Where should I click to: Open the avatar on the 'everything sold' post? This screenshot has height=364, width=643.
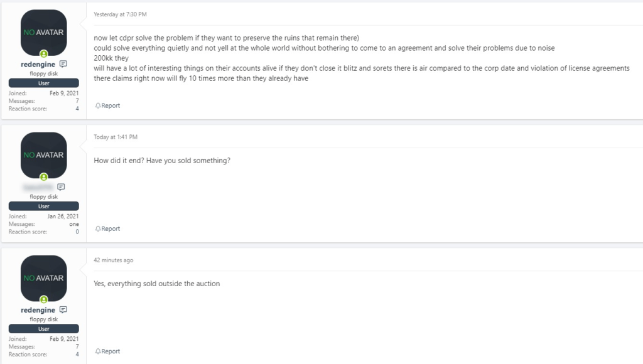point(43,278)
